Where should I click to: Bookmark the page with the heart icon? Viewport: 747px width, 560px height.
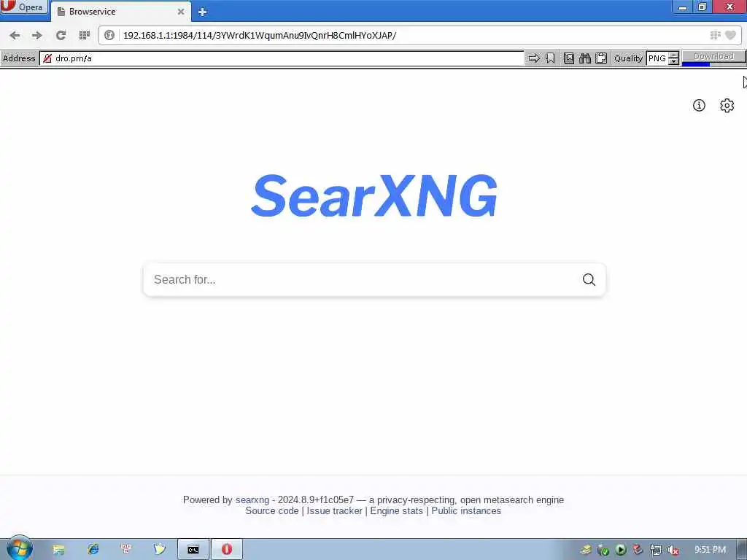pos(730,35)
